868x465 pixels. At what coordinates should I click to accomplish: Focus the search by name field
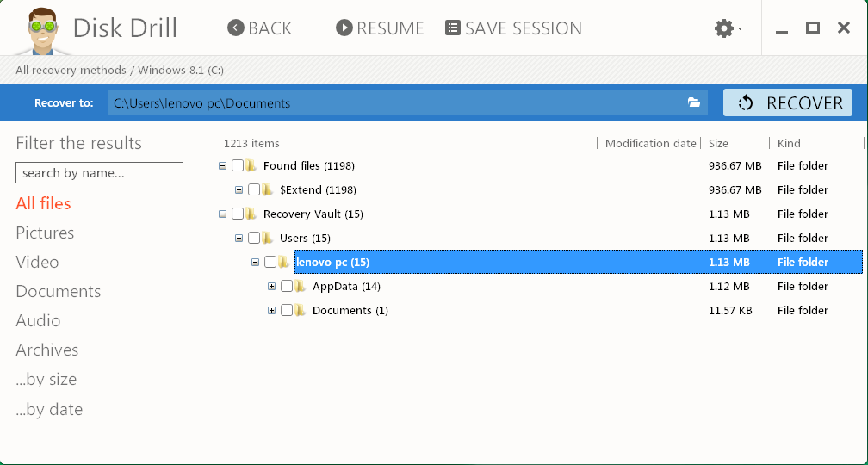pos(99,173)
